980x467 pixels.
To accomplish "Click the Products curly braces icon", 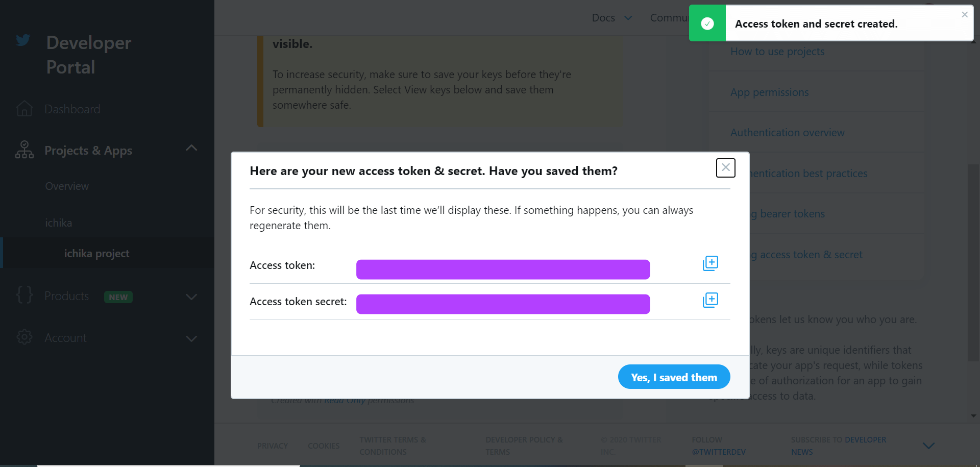I will [x=24, y=295].
